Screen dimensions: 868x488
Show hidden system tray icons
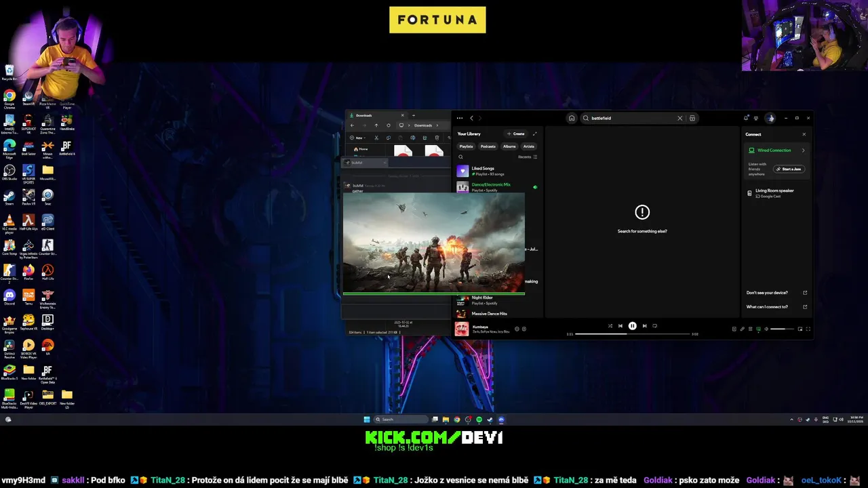791,420
